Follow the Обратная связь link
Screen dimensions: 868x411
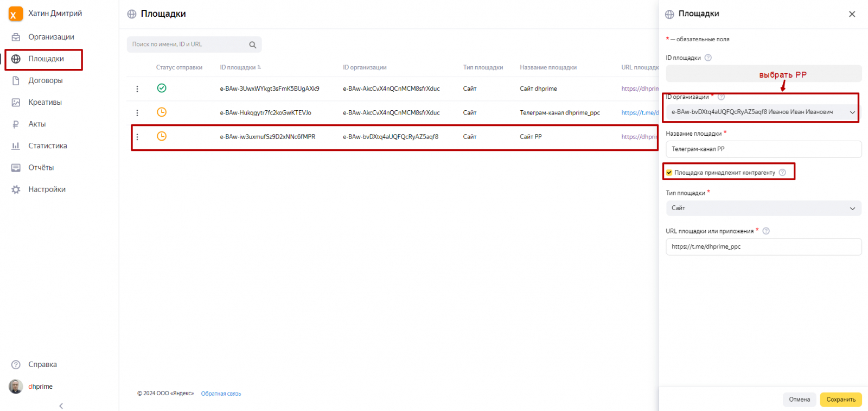point(221,394)
